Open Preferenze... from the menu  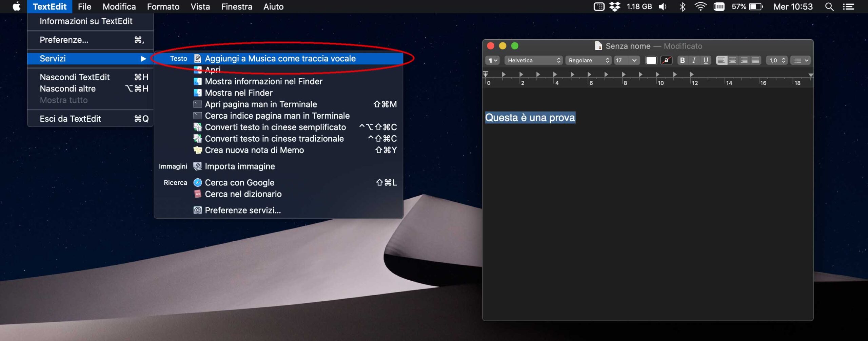pos(90,40)
